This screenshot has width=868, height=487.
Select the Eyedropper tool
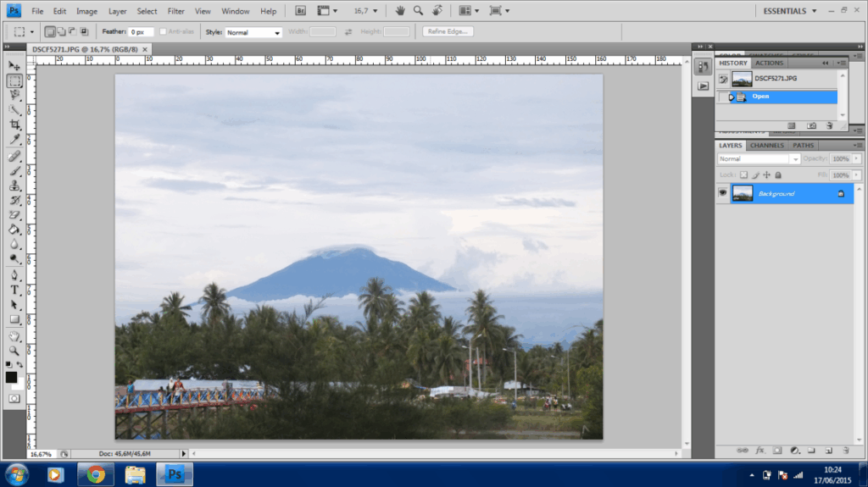(x=14, y=140)
